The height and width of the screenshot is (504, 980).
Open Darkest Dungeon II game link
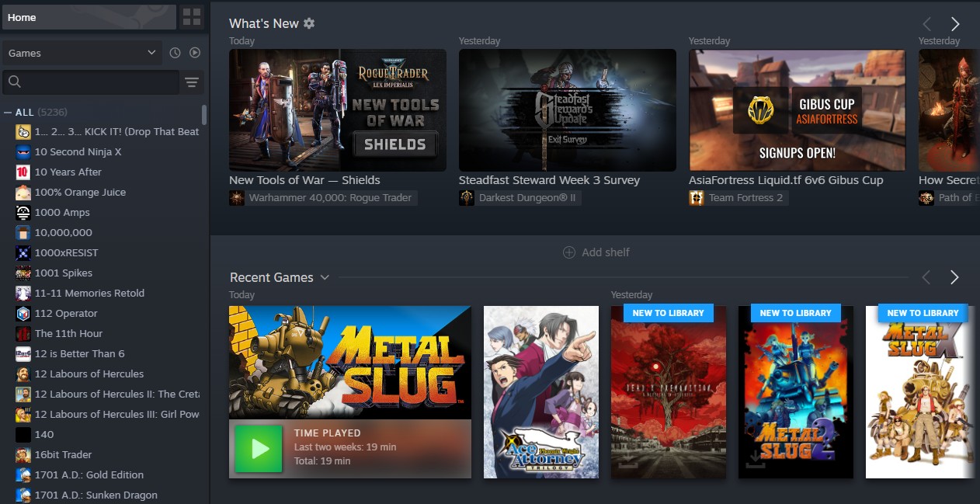tap(528, 198)
